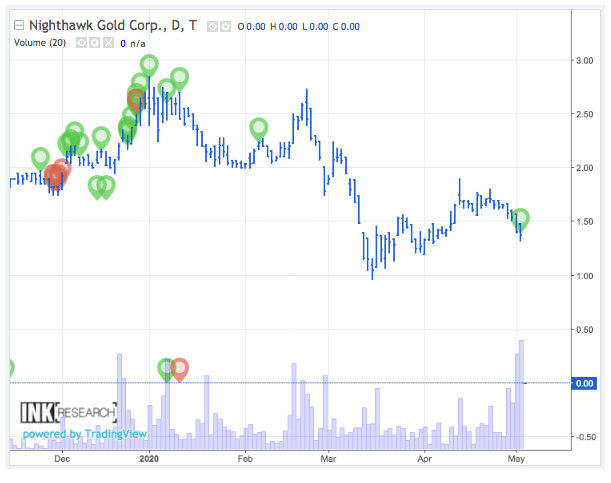Screen dimensions: 611x483
Task: Click the Close value C 0.00
Action: [346, 26]
